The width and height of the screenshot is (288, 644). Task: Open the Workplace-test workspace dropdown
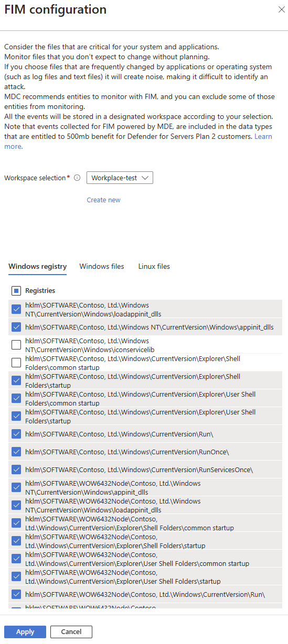(x=120, y=178)
